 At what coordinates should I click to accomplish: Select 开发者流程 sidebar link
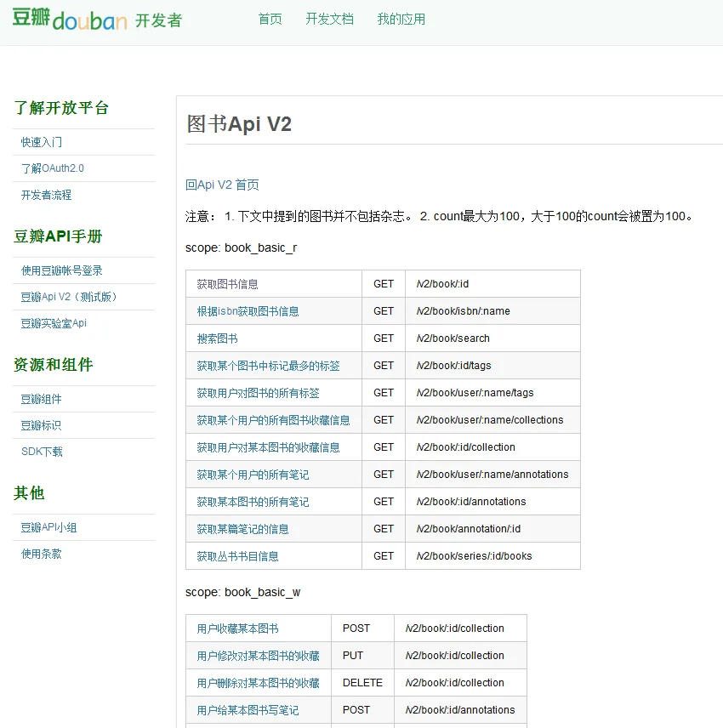tap(47, 195)
